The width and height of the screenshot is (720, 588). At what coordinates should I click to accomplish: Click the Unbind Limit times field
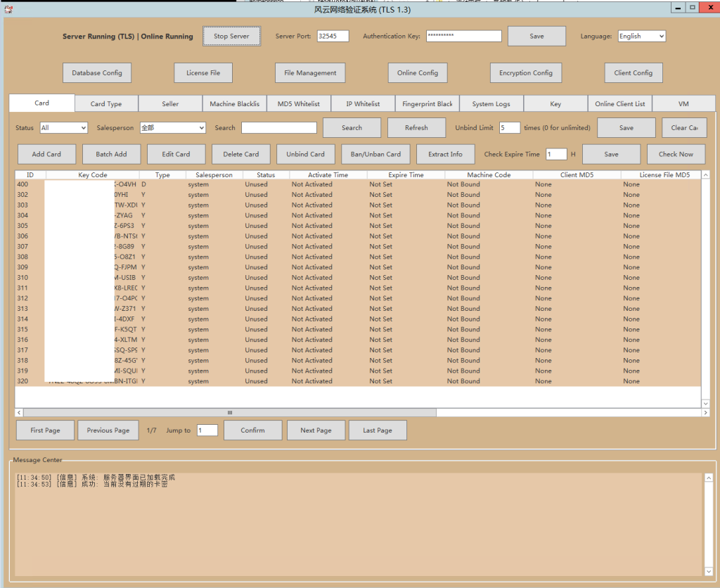[509, 128]
